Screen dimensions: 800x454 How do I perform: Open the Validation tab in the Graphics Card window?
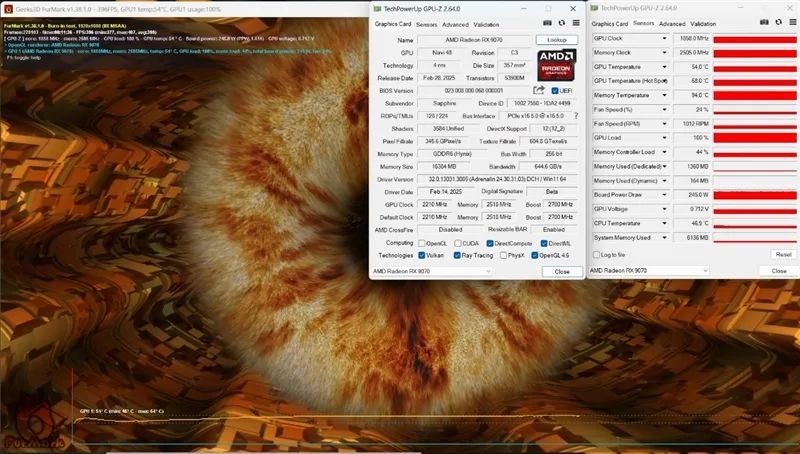(x=486, y=24)
